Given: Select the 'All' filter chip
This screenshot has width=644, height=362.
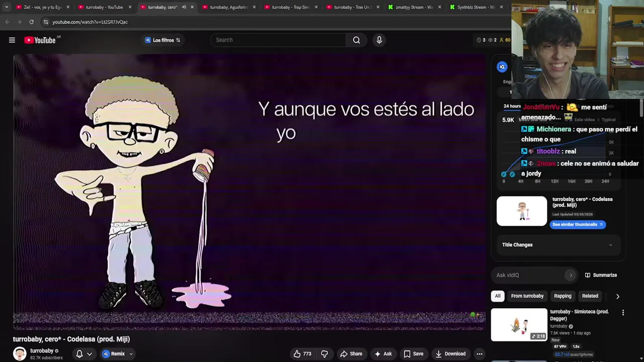Looking at the screenshot, I should coord(498,296).
